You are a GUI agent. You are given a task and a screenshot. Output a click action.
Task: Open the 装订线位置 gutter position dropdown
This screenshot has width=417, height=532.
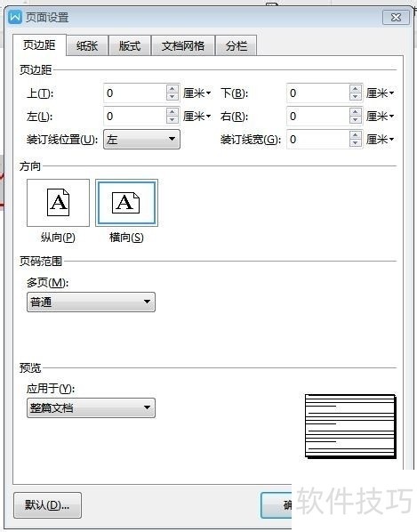(141, 139)
